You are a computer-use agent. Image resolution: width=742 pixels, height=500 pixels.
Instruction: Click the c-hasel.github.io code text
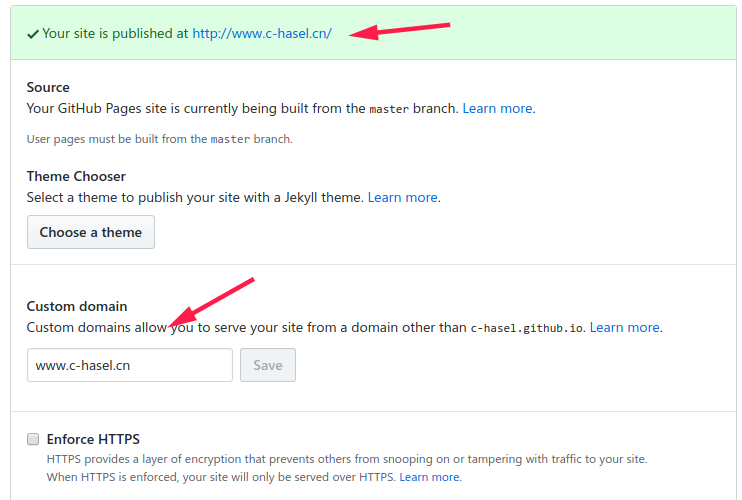pyautogui.click(x=528, y=327)
